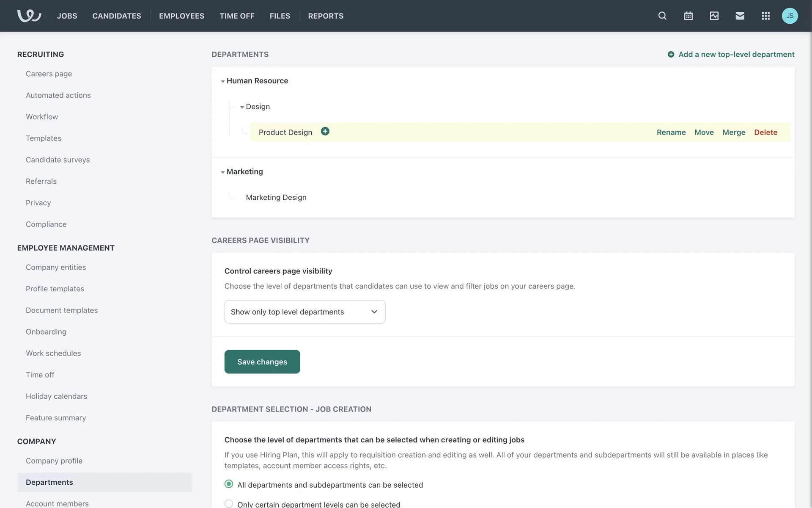Open the reports chart icon in header

[714, 16]
